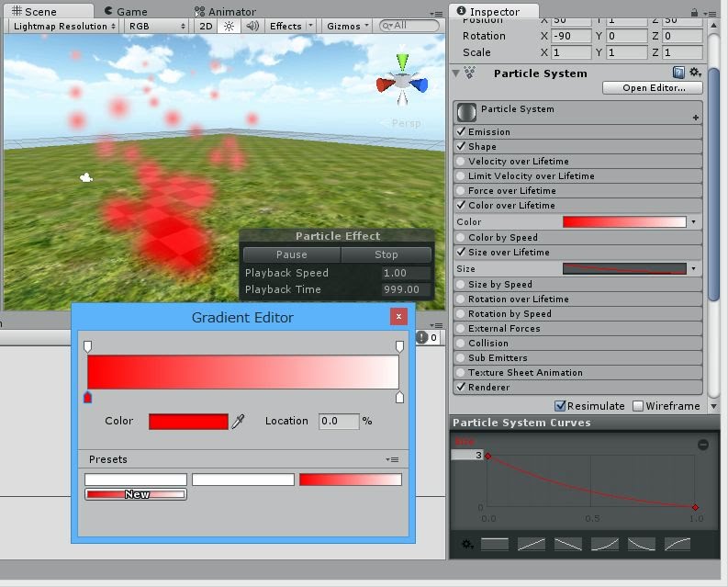Click plus icon to add particle module
Screen dimensions: 728x587
click(x=696, y=118)
